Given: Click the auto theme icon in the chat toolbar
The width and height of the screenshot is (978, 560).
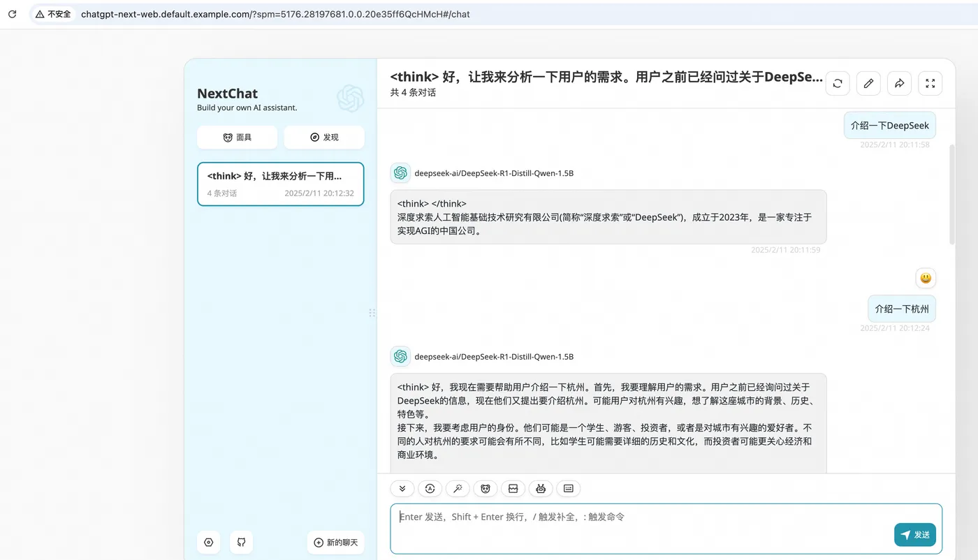Looking at the screenshot, I should click(430, 489).
